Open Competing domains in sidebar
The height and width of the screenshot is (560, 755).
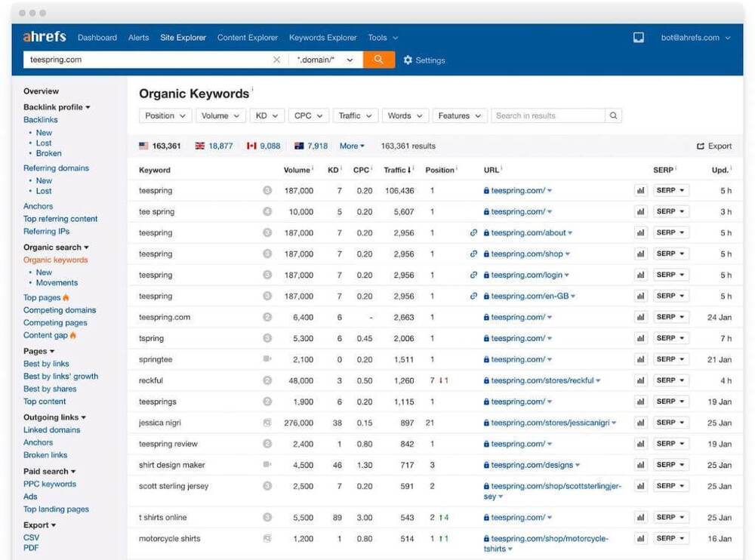point(60,310)
